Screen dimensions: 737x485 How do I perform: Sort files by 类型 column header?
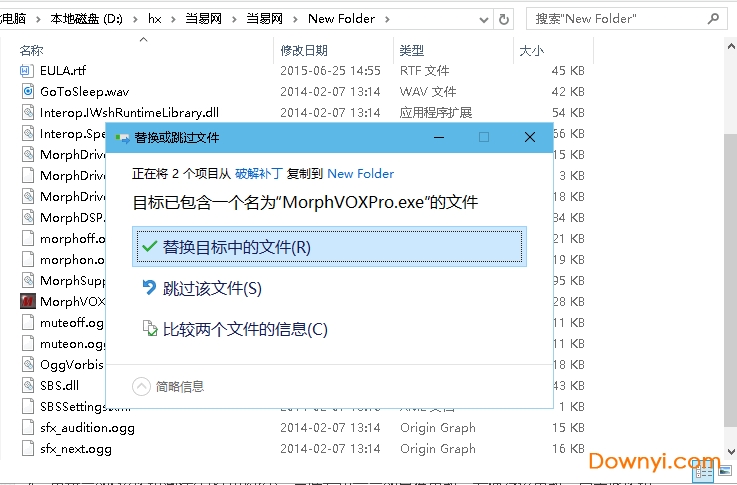(x=412, y=50)
